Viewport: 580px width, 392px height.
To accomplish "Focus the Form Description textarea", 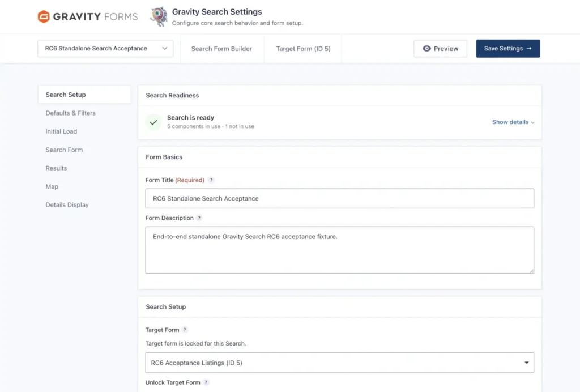I will pyautogui.click(x=340, y=250).
